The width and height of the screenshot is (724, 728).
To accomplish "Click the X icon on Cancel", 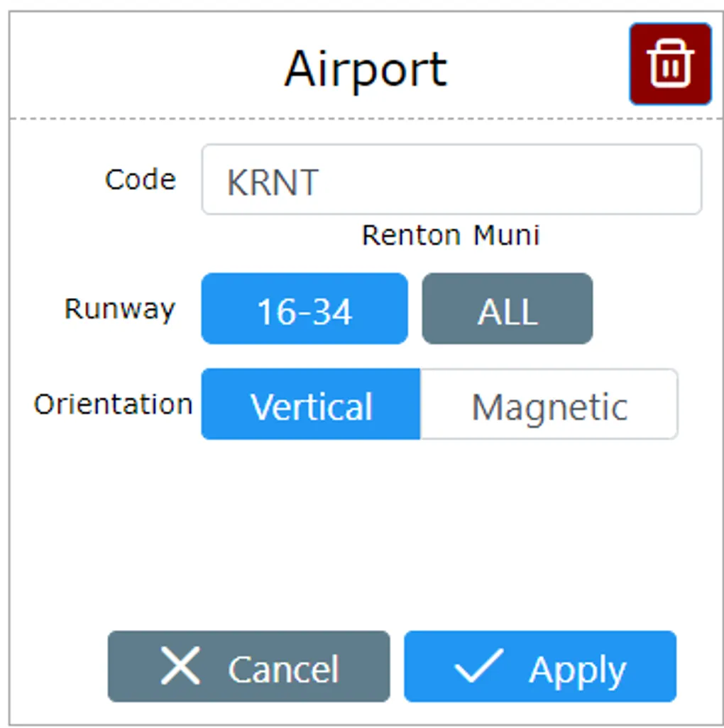I will [180, 666].
